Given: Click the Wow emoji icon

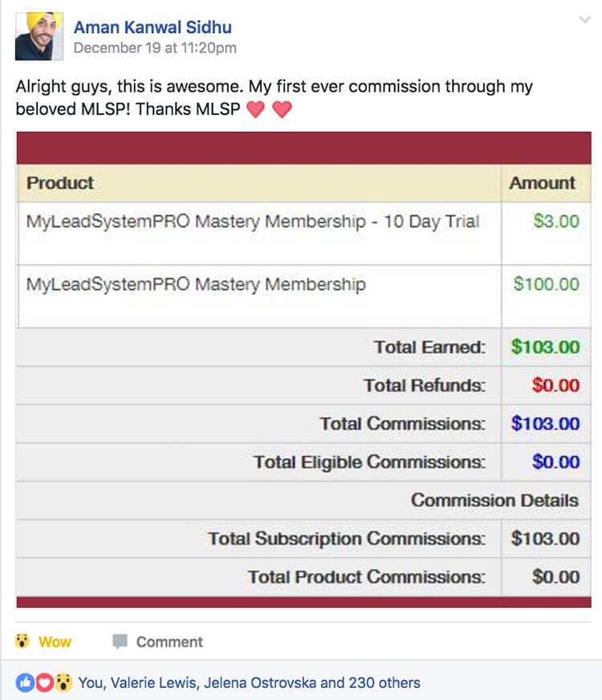Looking at the screenshot, I should pyautogui.click(x=22, y=641).
